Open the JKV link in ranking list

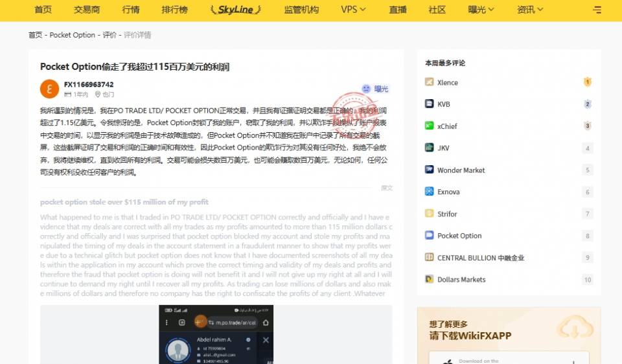coord(443,148)
